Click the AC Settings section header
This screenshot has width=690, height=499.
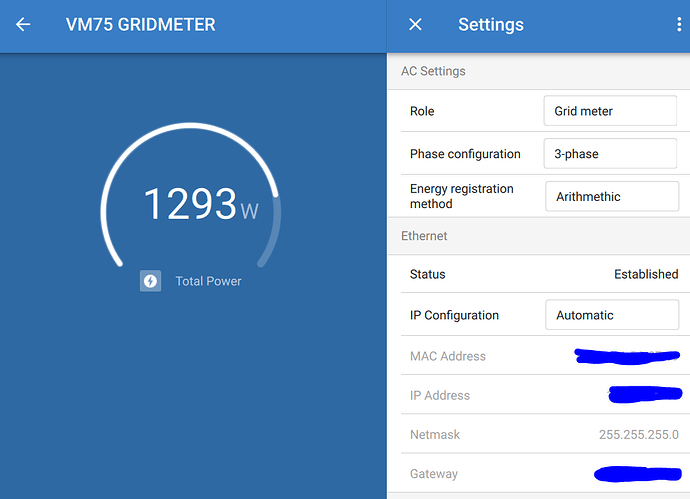pos(433,71)
